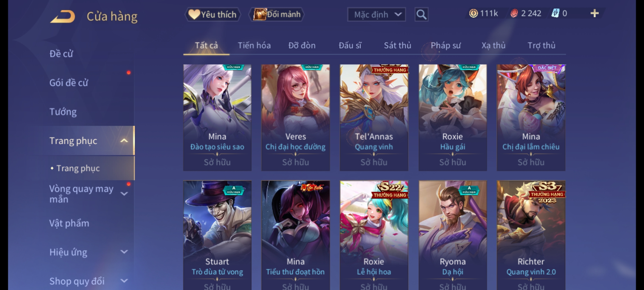Open favorites via the heart Yêu thích button
This screenshot has width=644, height=290.
point(213,15)
